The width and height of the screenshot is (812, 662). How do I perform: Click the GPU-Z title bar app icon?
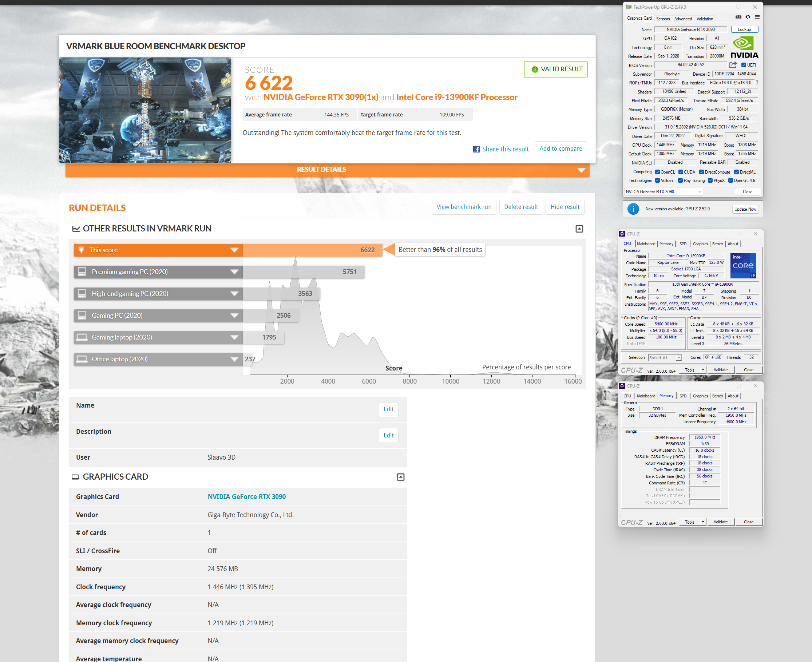click(x=629, y=7)
